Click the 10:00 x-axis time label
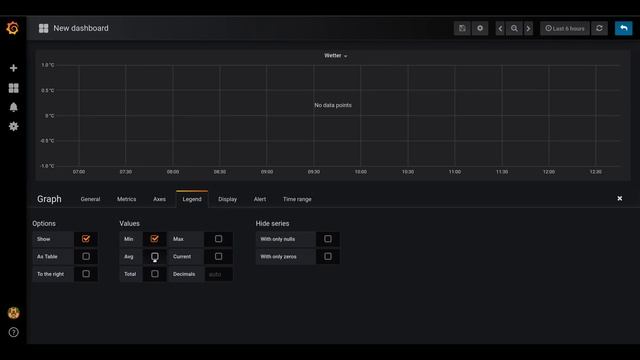 [x=360, y=172]
